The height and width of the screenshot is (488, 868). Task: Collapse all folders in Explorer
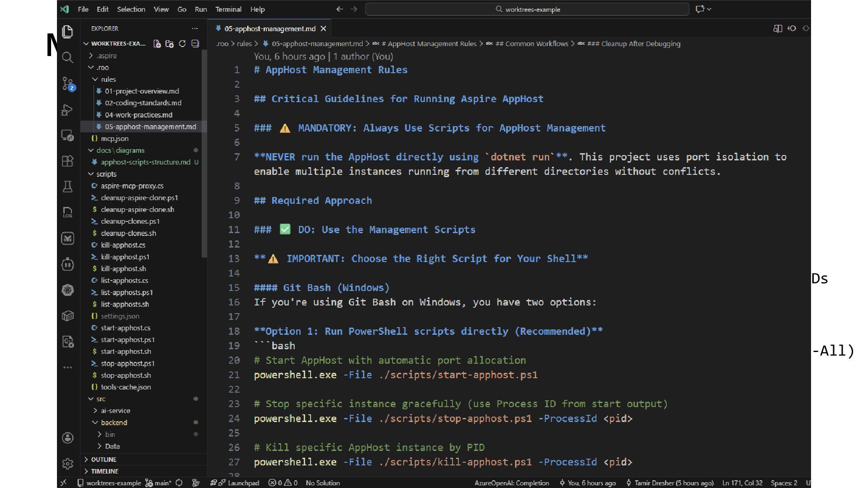click(x=195, y=44)
